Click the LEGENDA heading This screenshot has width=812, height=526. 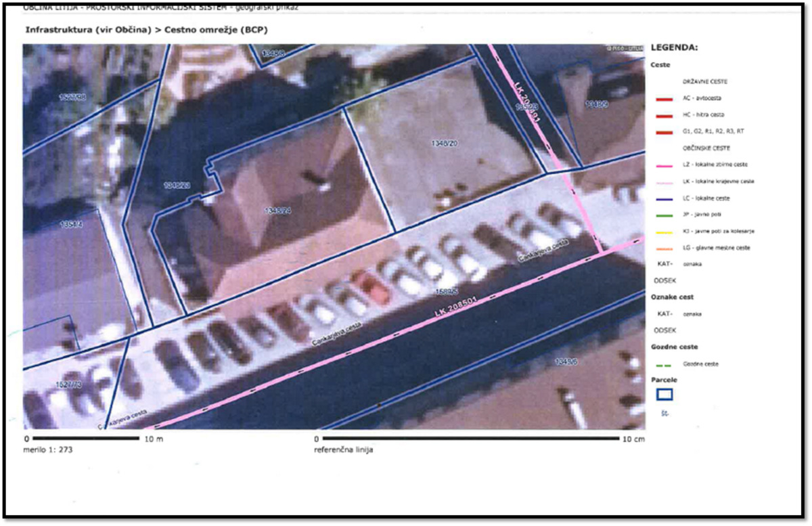click(674, 48)
